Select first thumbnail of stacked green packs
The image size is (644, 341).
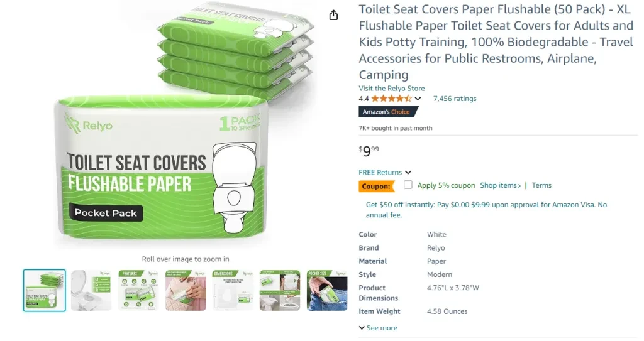point(45,290)
